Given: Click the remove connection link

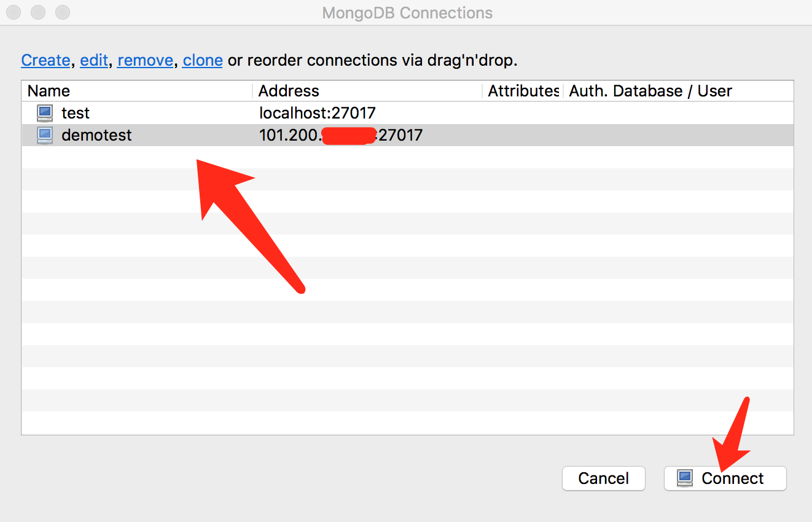Looking at the screenshot, I should [145, 60].
